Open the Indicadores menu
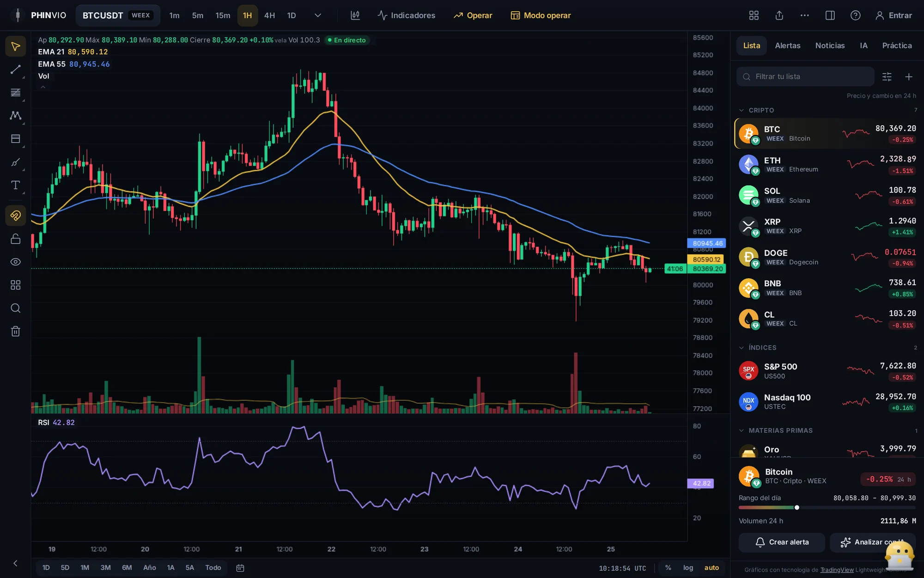924x578 pixels. [406, 15]
